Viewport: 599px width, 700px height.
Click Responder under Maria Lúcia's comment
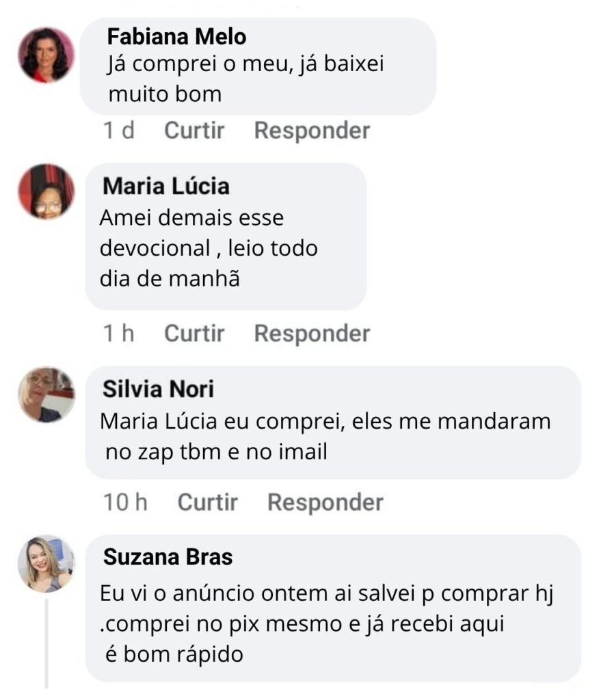coord(312,334)
